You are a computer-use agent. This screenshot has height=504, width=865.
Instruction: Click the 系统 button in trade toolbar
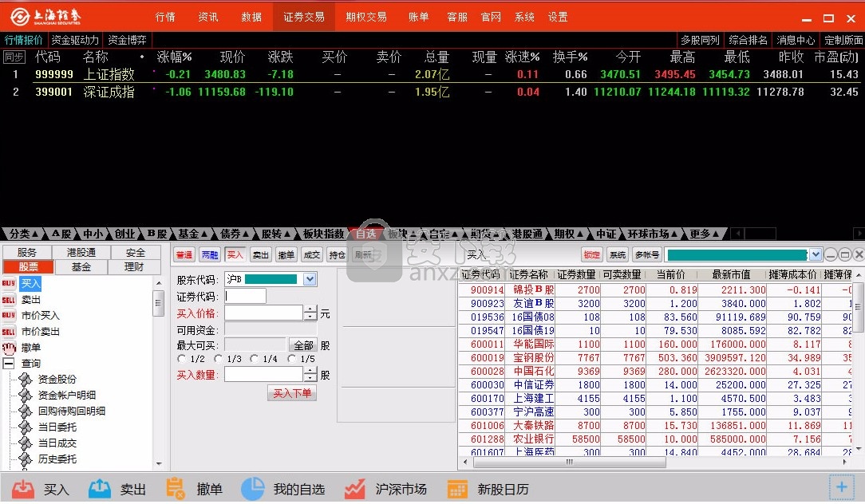tap(618, 254)
